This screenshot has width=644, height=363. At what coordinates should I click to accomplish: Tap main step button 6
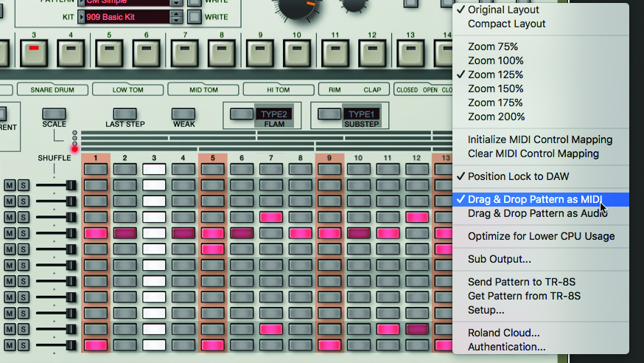point(146,52)
